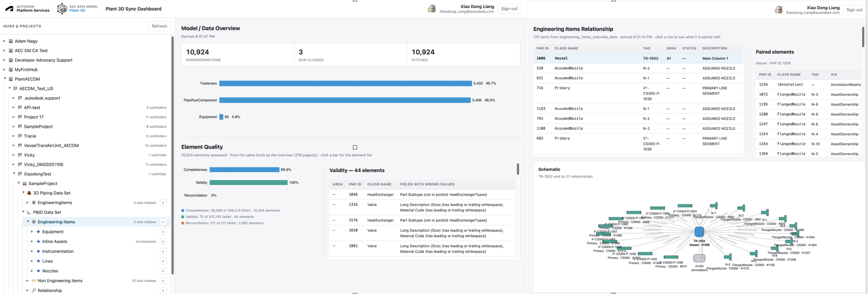Click the Validity bar in Element Quality
The image size is (868, 294).
pos(249,183)
